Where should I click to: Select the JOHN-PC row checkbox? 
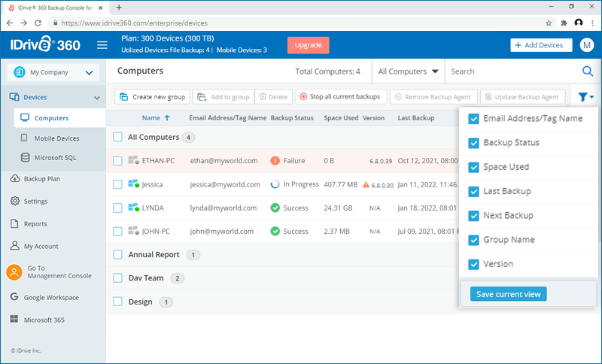118,232
